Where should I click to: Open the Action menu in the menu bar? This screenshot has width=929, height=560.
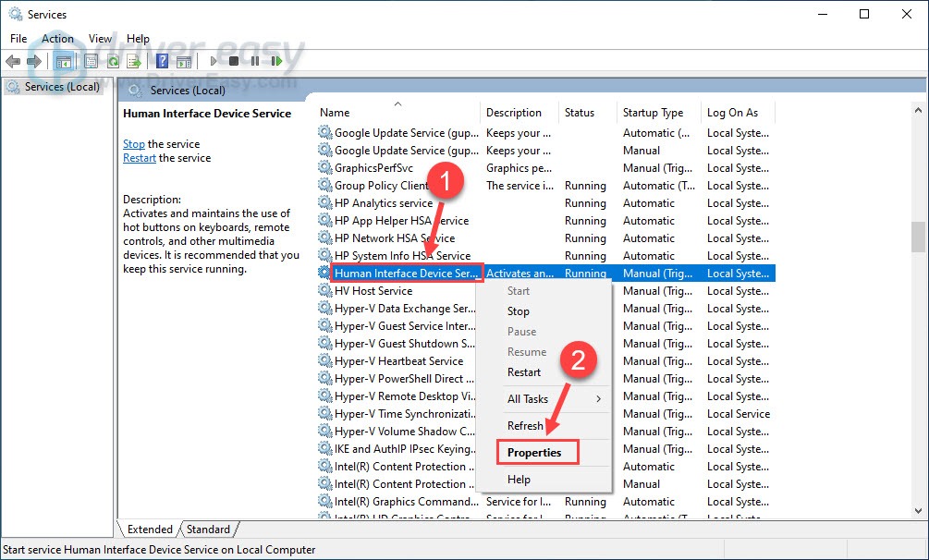tap(57, 39)
